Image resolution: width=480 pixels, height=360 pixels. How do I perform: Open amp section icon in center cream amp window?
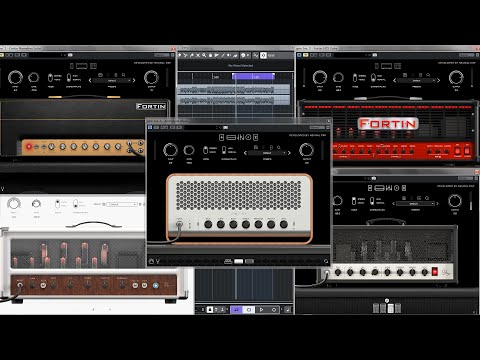point(231,137)
